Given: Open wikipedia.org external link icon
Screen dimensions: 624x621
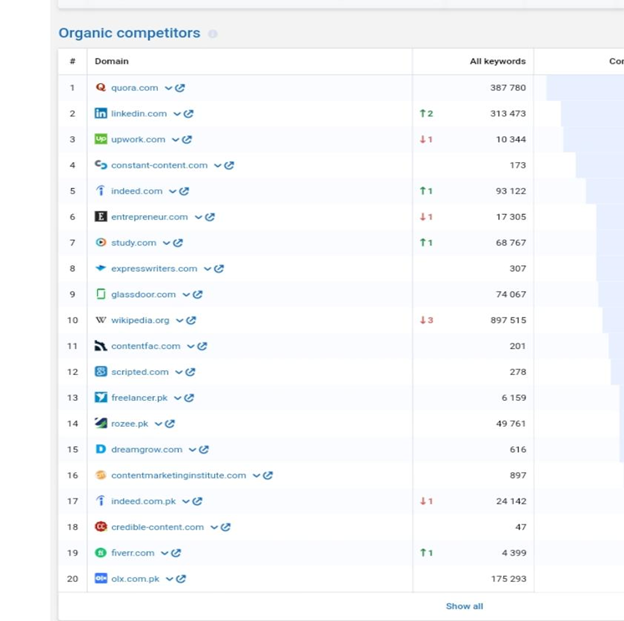Looking at the screenshot, I should [x=191, y=320].
